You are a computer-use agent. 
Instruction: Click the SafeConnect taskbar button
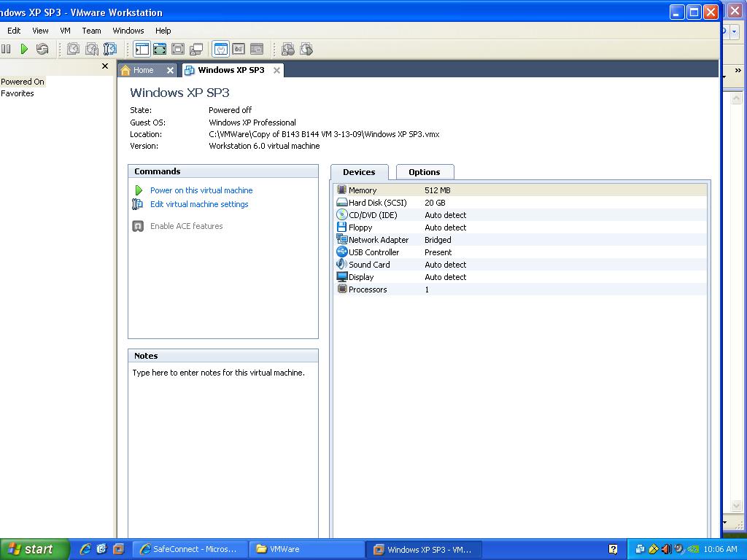[x=190, y=549]
